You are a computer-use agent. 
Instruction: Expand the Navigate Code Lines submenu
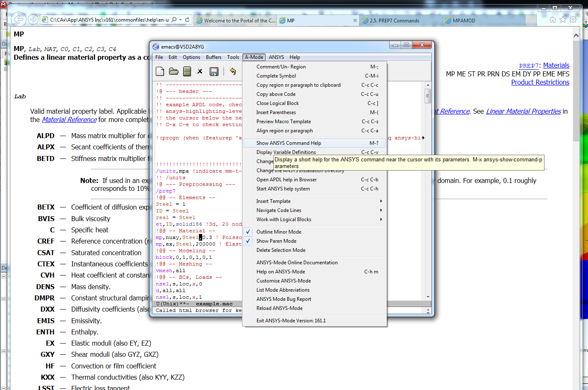coord(315,210)
